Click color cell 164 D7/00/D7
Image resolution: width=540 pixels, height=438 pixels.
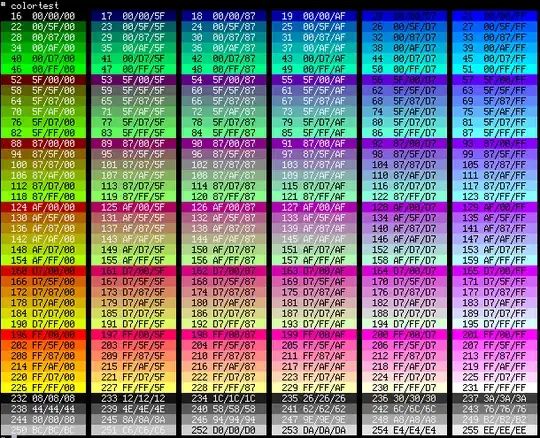point(404,271)
